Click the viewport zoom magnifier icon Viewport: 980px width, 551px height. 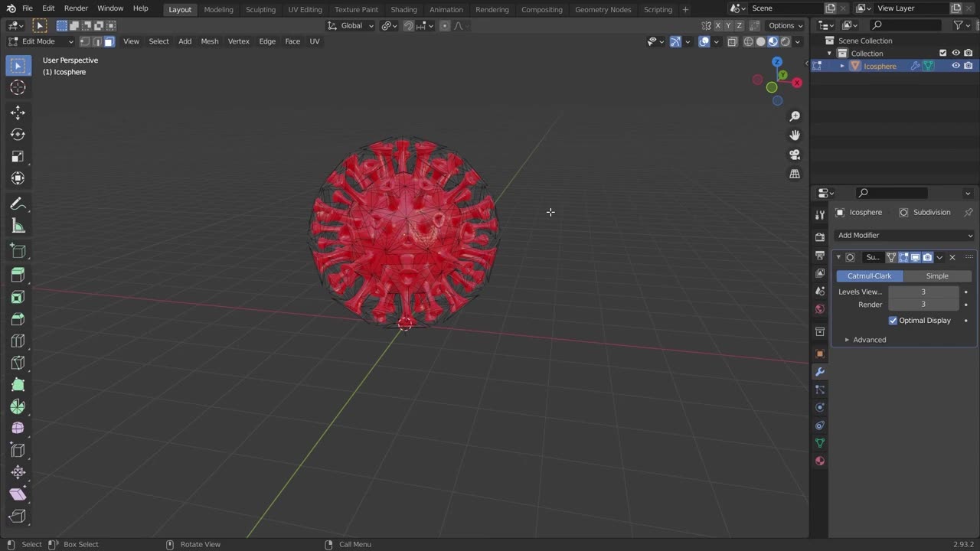[795, 116]
